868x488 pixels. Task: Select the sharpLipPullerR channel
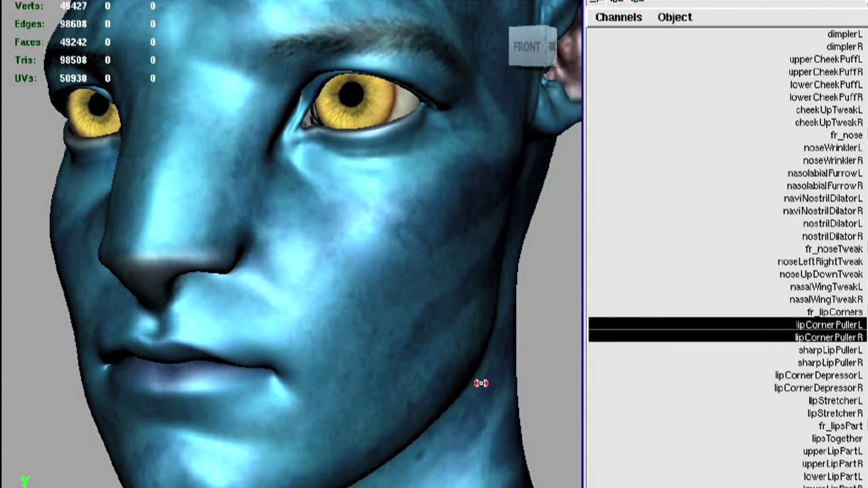pos(830,363)
